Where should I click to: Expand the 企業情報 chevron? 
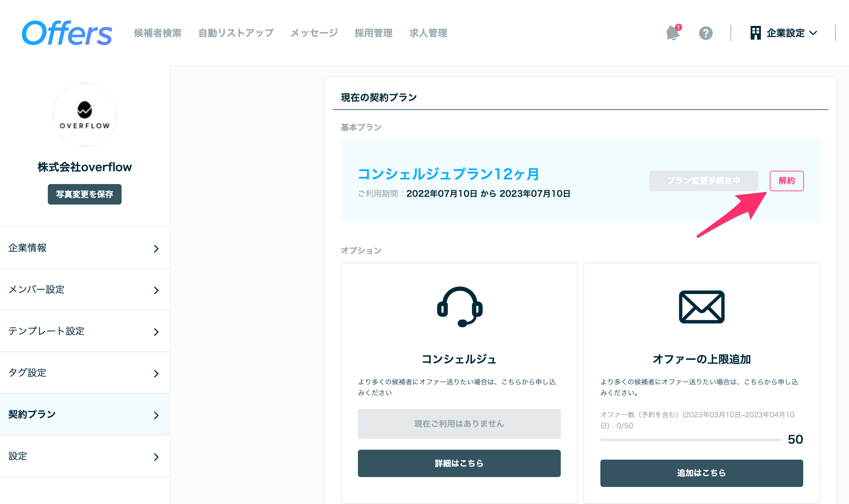coord(156,249)
